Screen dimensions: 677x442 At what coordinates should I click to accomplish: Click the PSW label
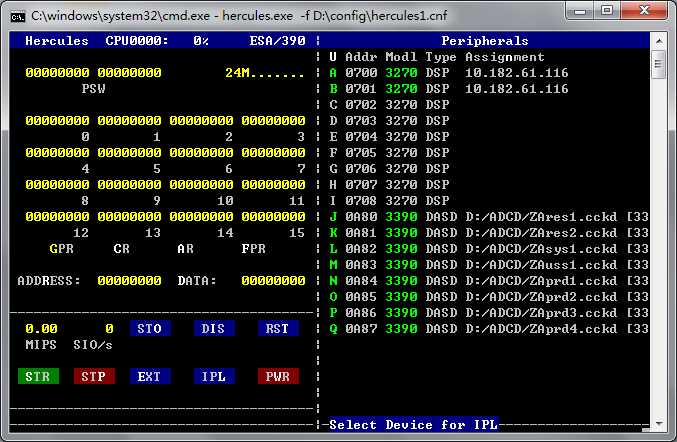[x=94, y=88]
